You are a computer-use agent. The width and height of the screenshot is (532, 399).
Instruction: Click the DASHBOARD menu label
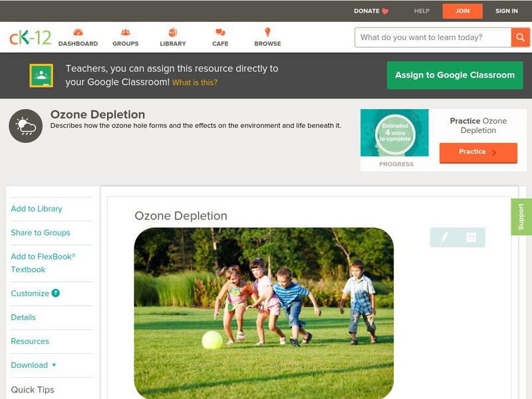tap(78, 43)
